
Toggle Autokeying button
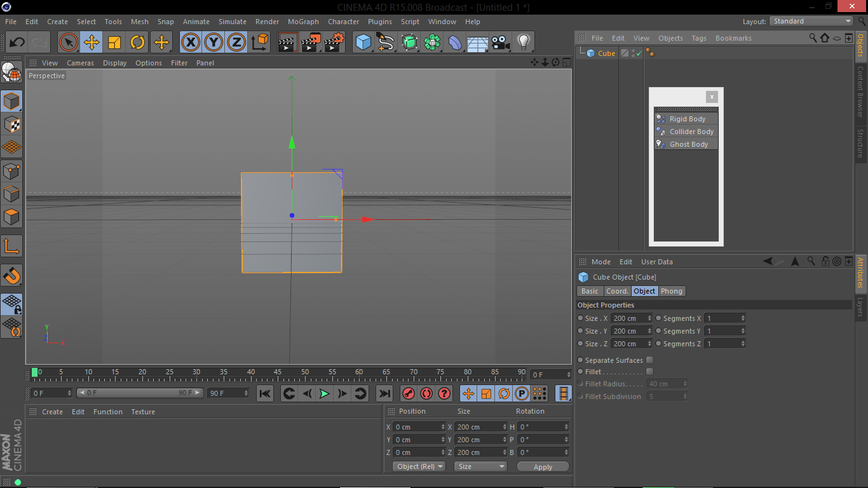tap(426, 393)
